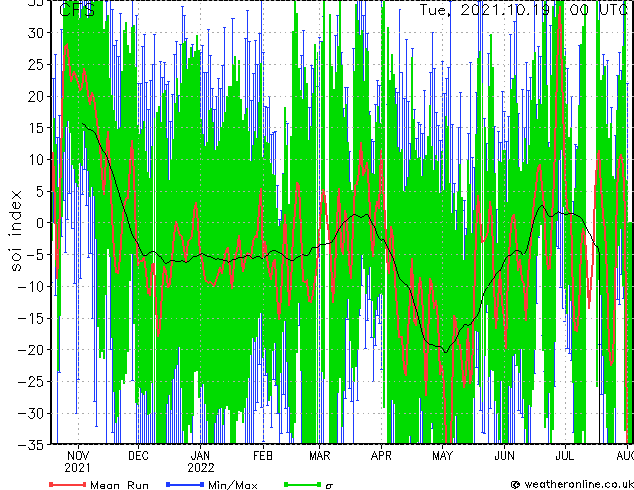Click the MAY x-axis month label
The width and height of the screenshot is (634, 490).
coord(442,456)
